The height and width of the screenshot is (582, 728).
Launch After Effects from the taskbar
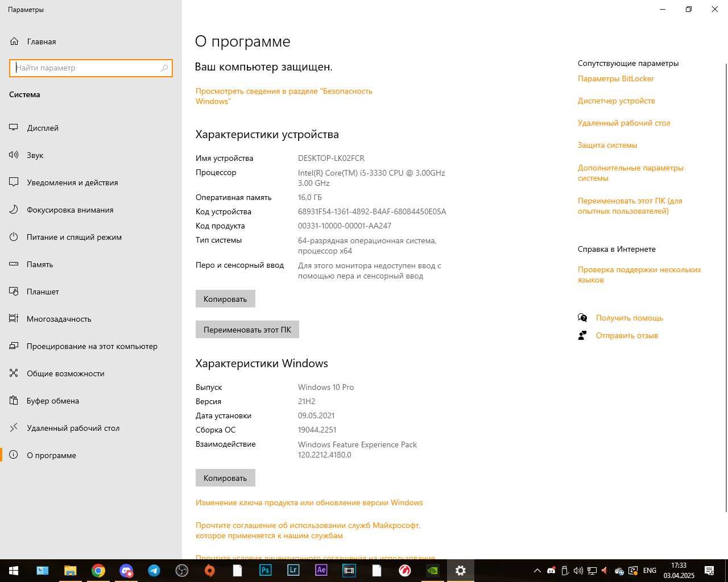321,571
